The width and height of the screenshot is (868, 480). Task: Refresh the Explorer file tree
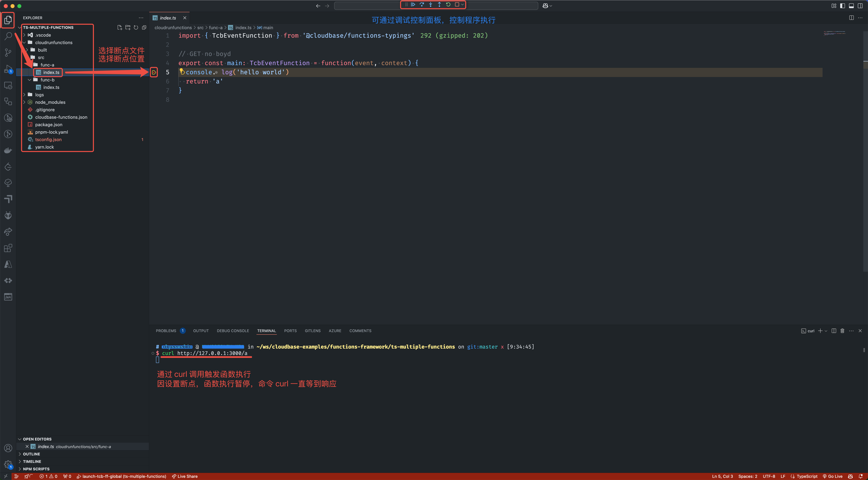tap(136, 28)
